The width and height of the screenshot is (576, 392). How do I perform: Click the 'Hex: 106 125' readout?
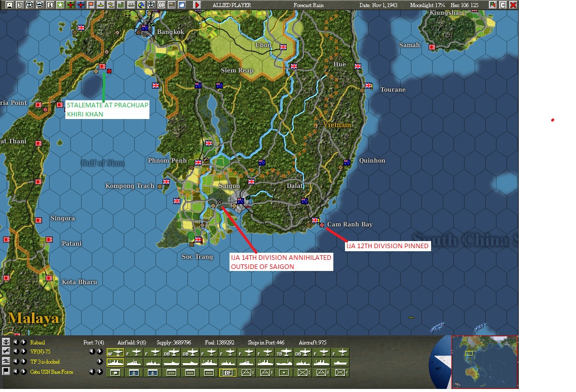coord(465,5)
